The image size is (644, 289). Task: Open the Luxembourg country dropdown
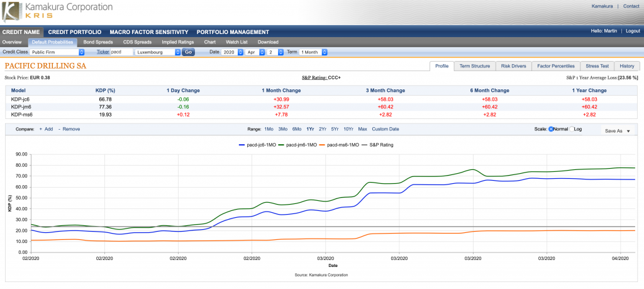158,52
